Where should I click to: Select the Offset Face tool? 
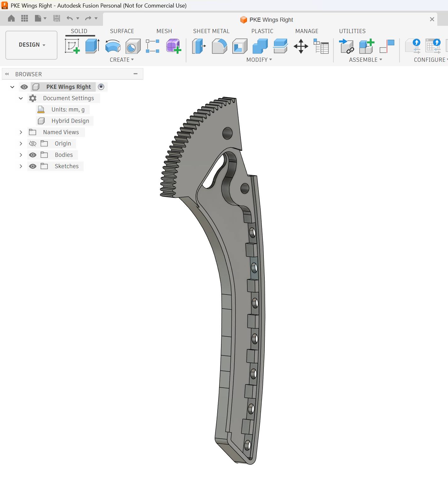(281, 46)
